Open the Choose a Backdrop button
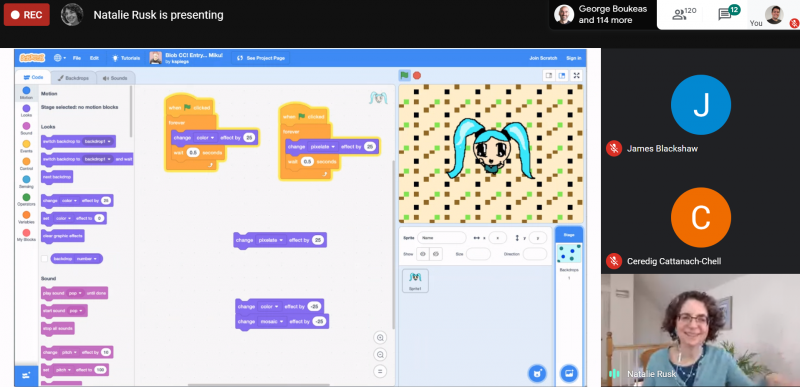Image resolution: width=800 pixels, height=387 pixels. tap(569, 373)
